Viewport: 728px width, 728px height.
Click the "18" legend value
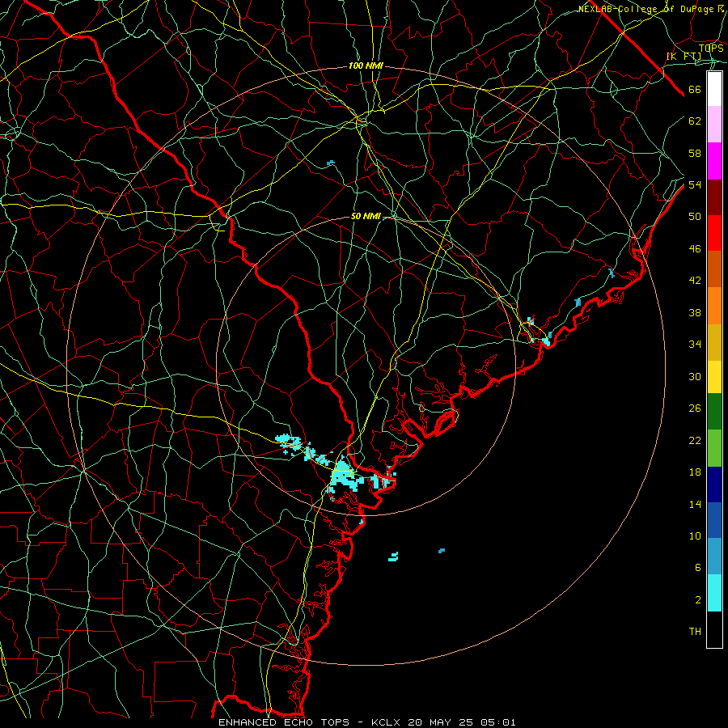coord(695,472)
